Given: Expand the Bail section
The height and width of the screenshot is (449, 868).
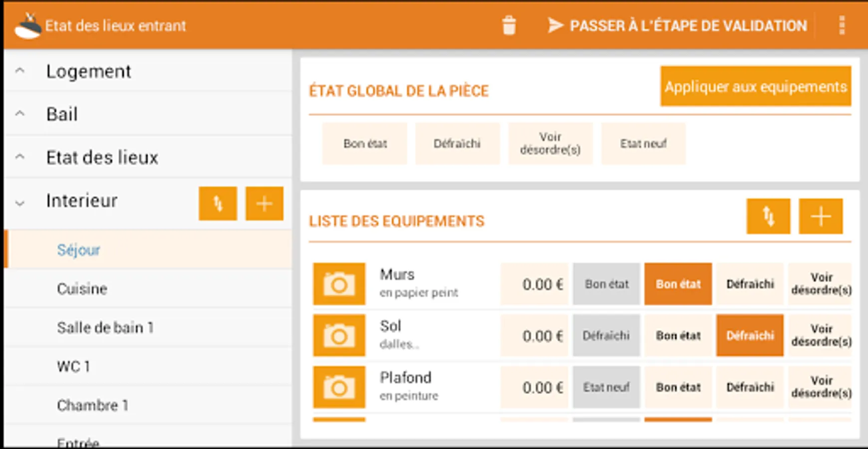Looking at the screenshot, I should pos(19,114).
